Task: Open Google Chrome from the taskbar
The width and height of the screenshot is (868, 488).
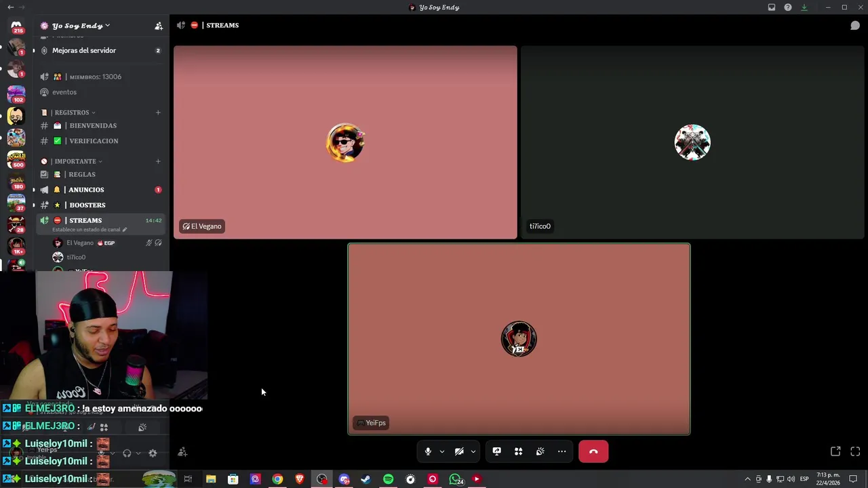Action: pyautogui.click(x=277, y=479)
